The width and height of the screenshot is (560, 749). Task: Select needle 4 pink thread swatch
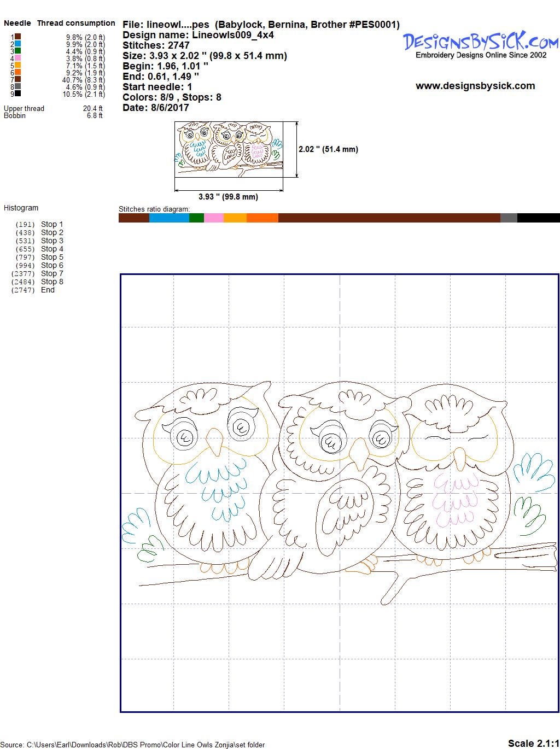click(x=18, y=58)
